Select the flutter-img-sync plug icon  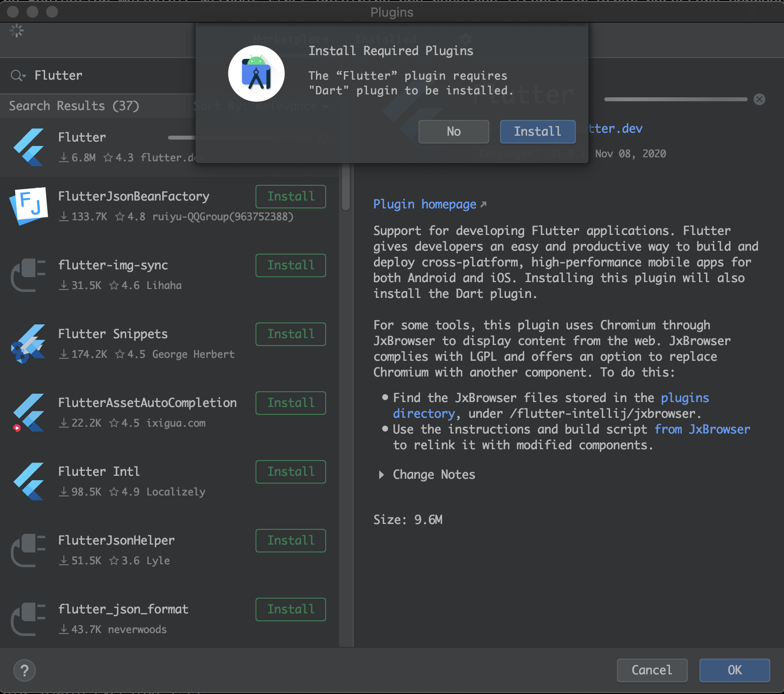pos(28,275)
